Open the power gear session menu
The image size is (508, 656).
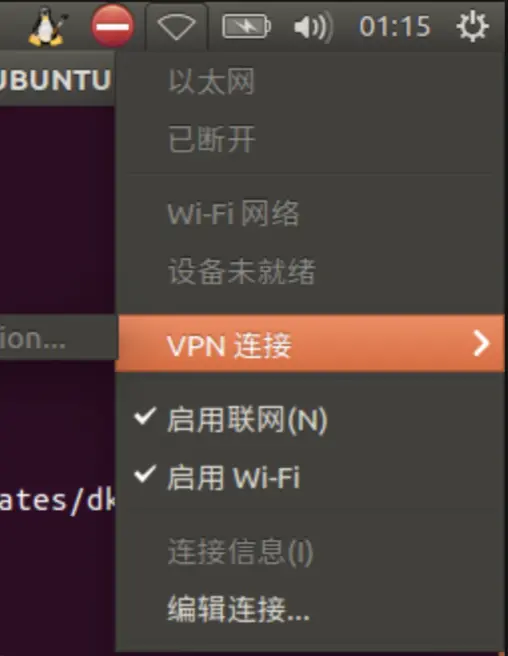point(472,26)
